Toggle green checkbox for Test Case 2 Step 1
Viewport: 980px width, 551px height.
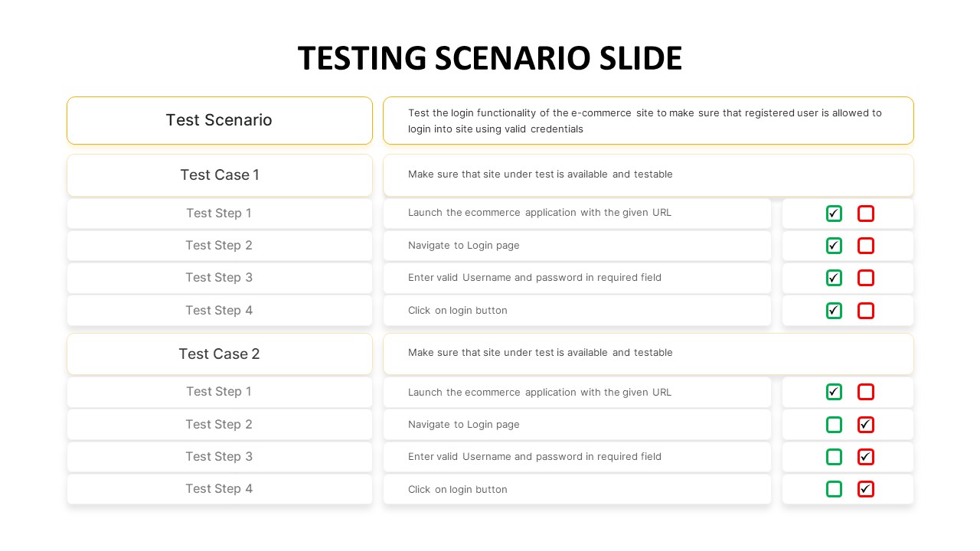pos(834,392)
